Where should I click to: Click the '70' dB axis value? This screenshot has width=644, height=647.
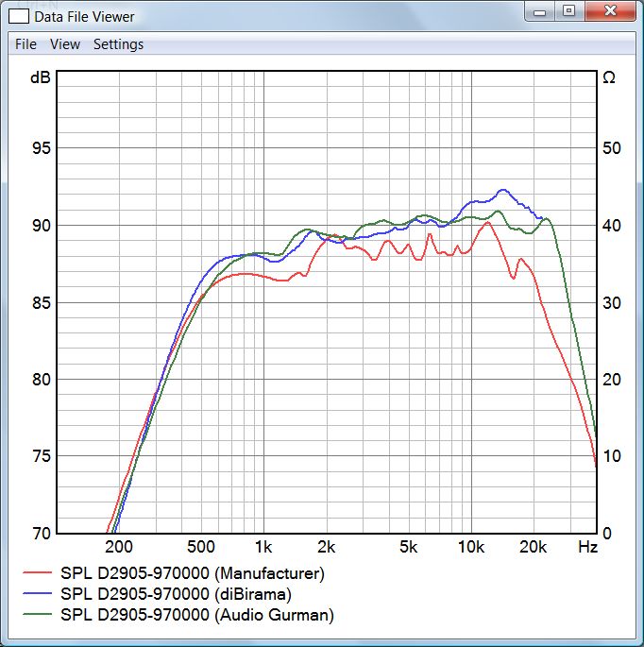tap(42, 534)
